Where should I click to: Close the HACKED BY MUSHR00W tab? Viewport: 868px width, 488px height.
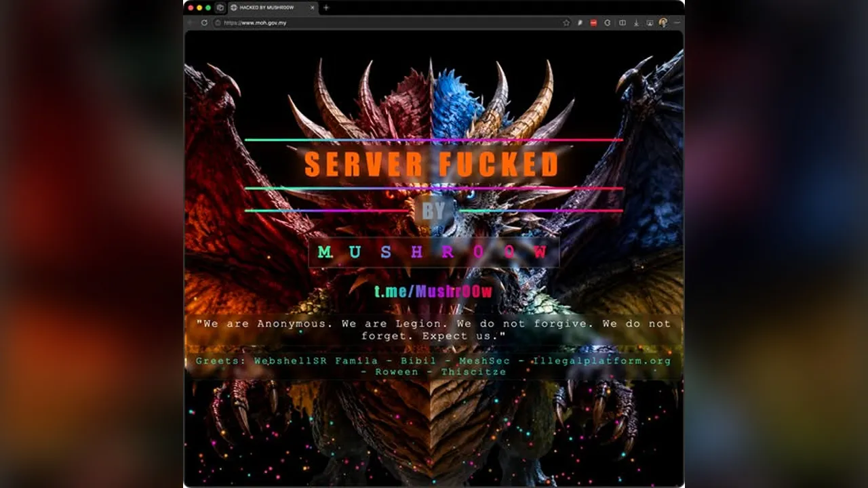313,7
